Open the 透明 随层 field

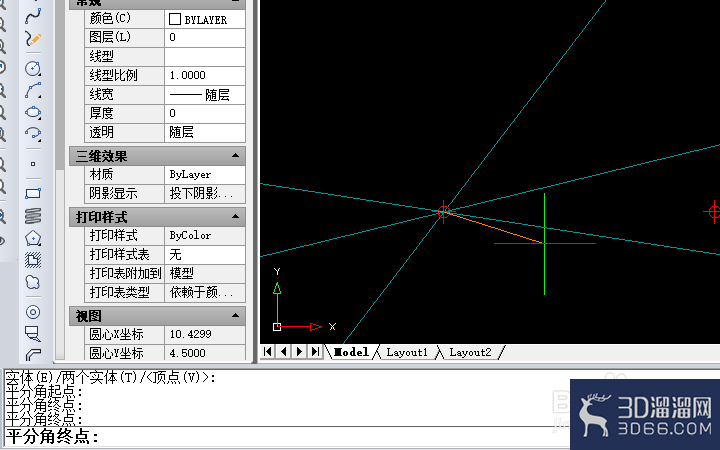coord(205,132)
